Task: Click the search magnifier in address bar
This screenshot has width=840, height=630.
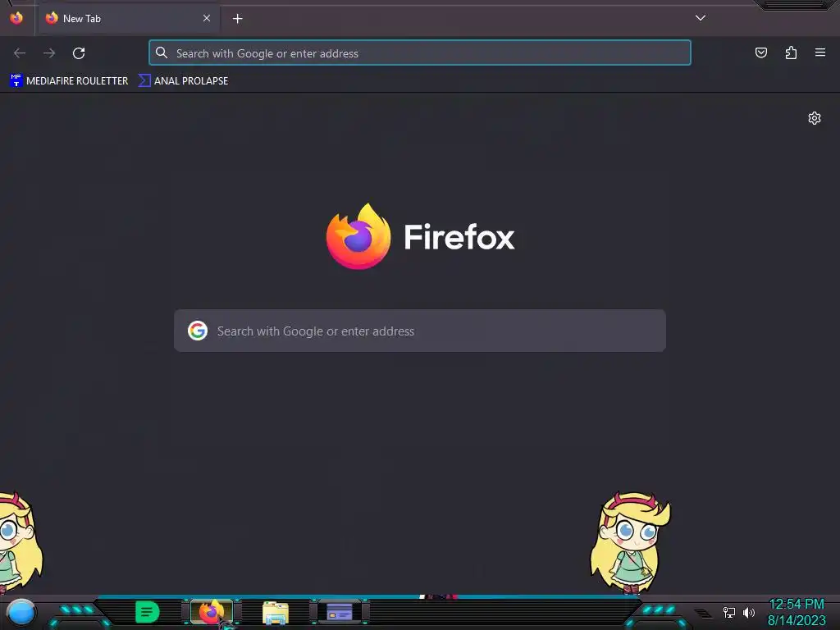Action: (x=162, y=53)
